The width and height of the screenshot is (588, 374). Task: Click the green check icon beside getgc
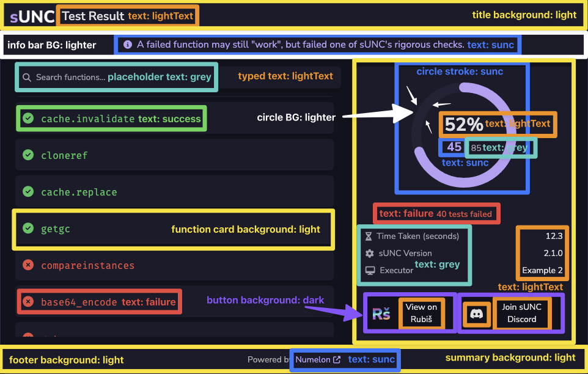pyautogui.click(x=28, y=228)
